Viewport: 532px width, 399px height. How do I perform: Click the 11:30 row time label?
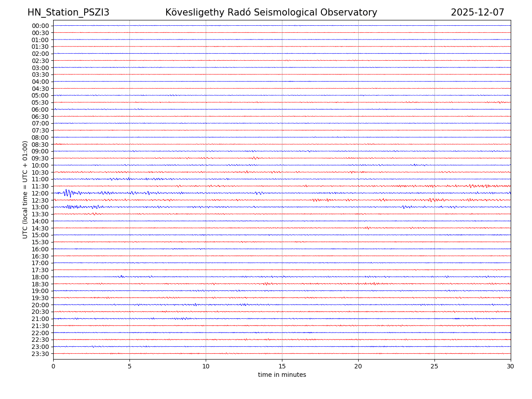pyautogui.click(x=40, y=186)
